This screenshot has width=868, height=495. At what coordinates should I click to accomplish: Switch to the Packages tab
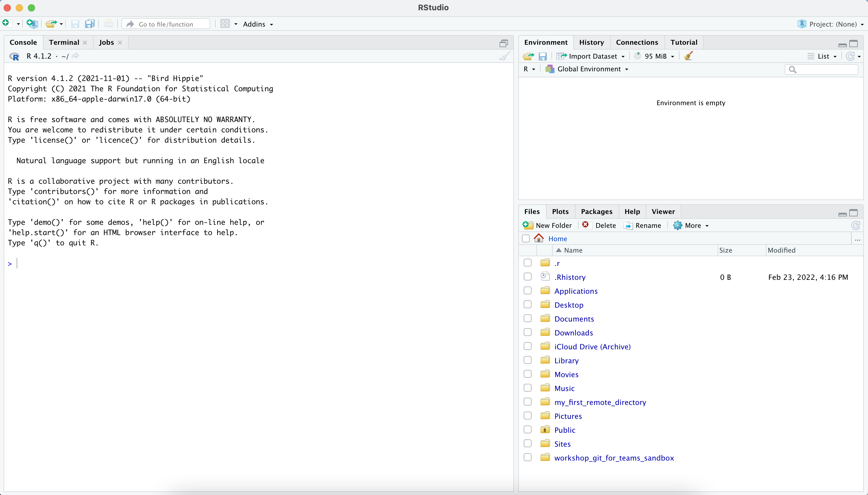pyautogui.click(x=596, y=212)
